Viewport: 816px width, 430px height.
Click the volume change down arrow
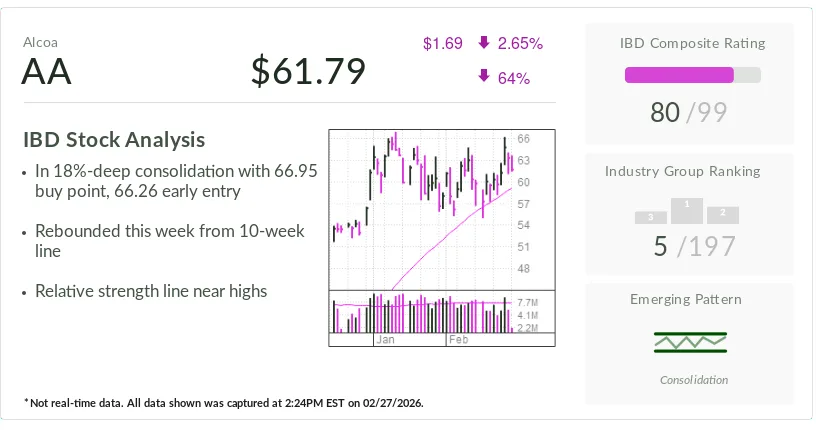(x=484, y=76)
